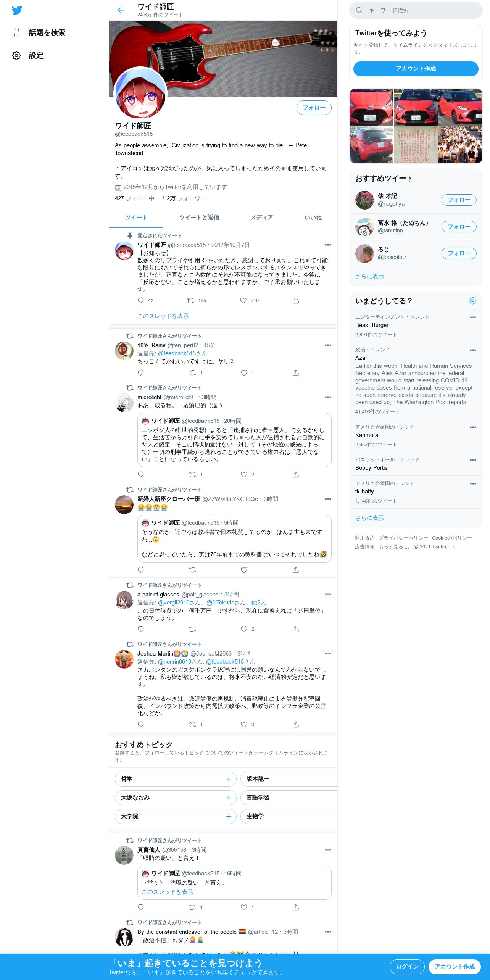Add the 哲学 topic with the plus
The image size is (490, 980).
229,779
